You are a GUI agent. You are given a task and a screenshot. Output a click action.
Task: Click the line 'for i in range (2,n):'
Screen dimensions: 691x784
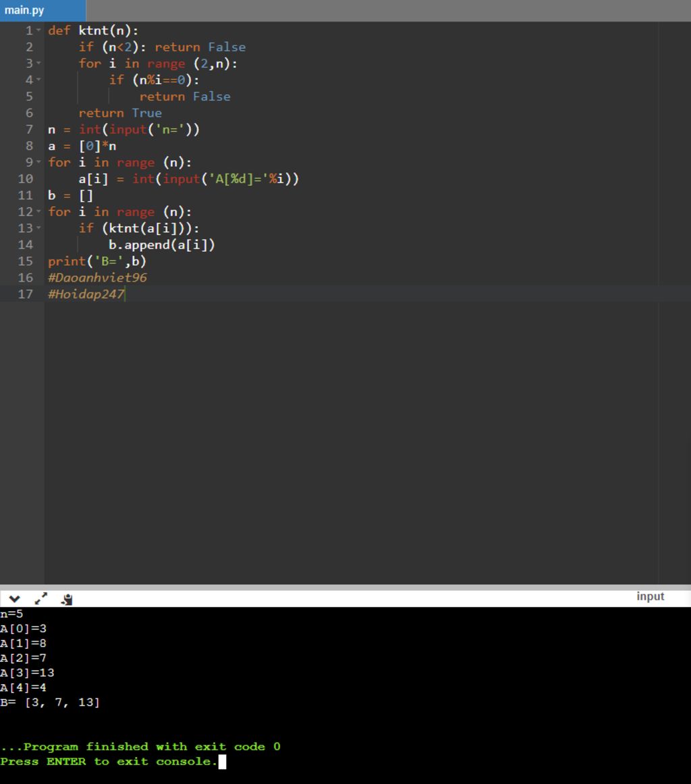(x=158, y=63)
